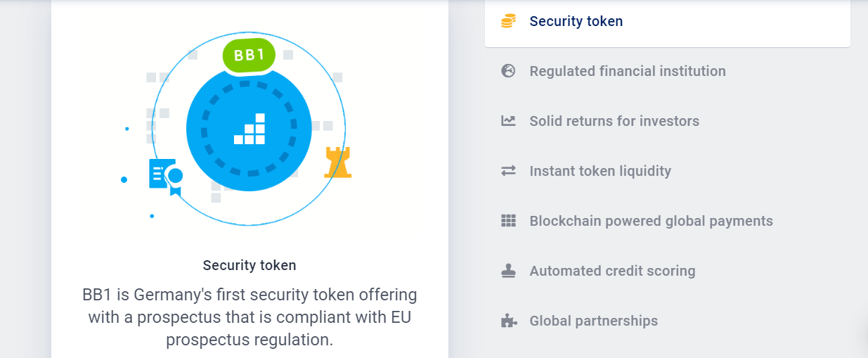
Task: Click the stamp icon for Automated credit scoring
Action: [x=508, y=271]
